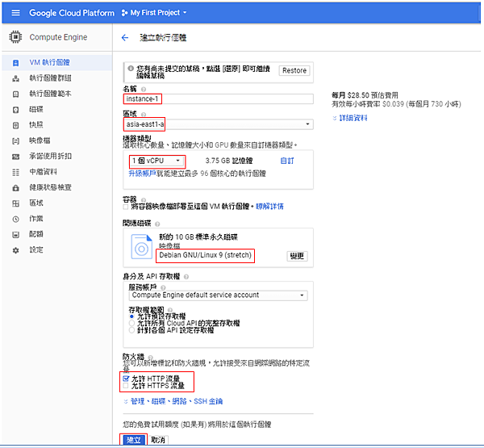Click the 升級帳戶 link
484x448 pixels.
(142, 174)
